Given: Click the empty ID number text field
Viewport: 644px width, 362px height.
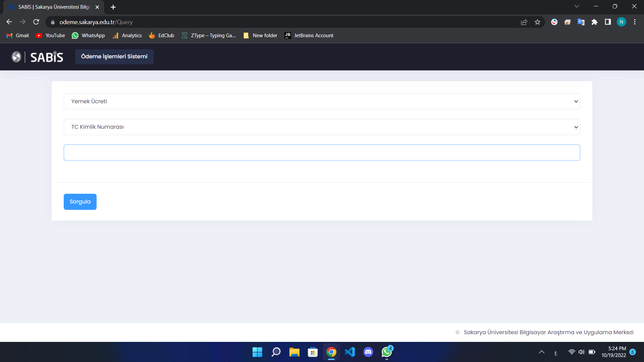Looking at the screenshot, I should [x=322, y=153].
